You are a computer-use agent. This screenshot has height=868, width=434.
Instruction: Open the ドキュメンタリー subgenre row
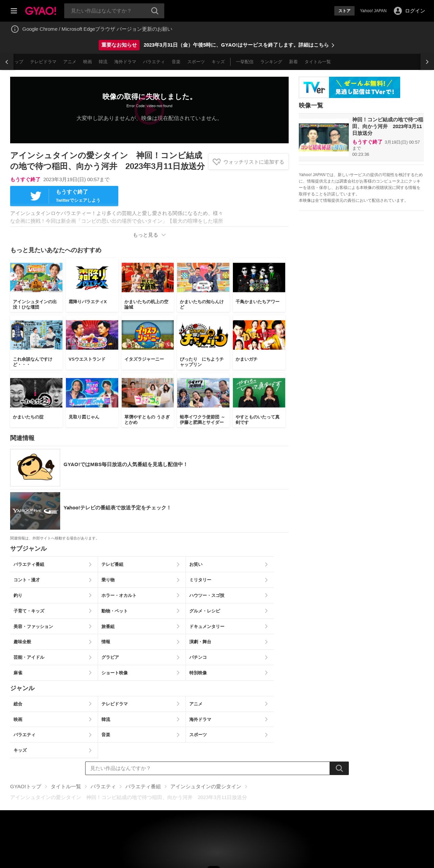[230, 626]
